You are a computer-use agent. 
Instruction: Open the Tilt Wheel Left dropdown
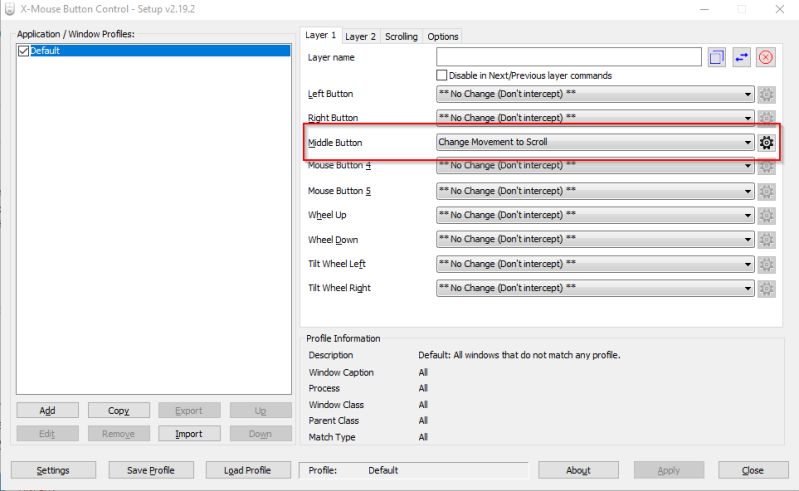595,264
